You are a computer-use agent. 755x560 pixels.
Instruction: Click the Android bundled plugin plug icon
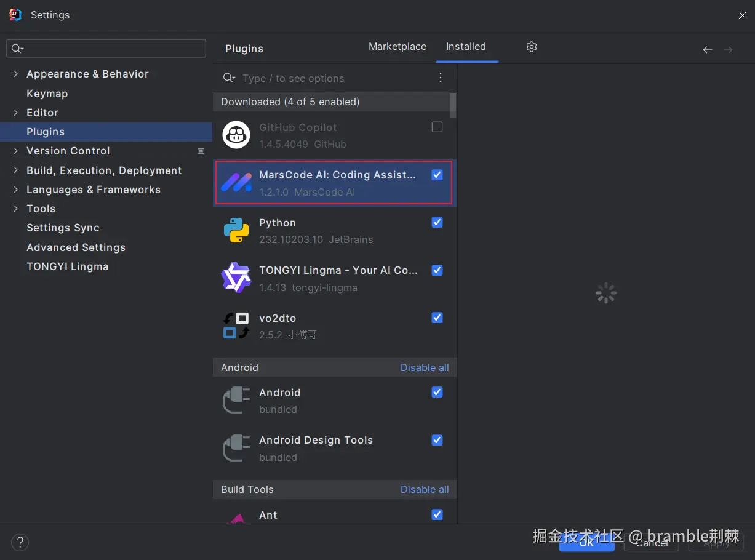point(236,400)
